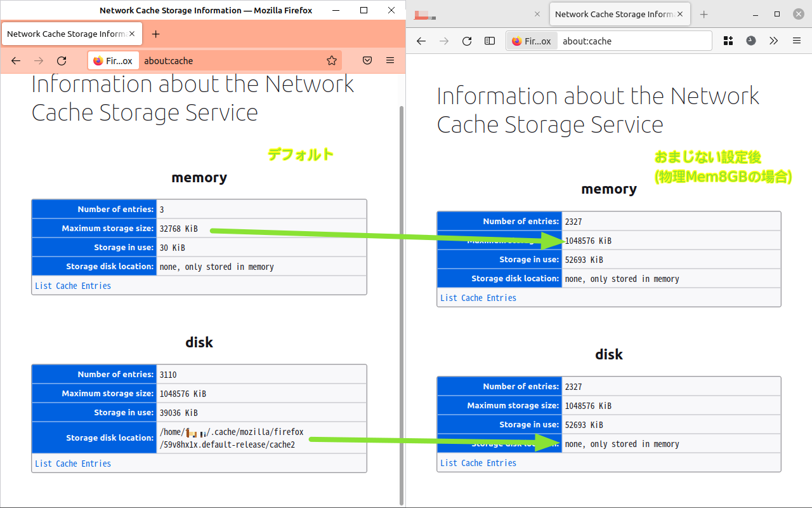
Task: Reload the page in the left Firefox window
Action: coord(62,61)
